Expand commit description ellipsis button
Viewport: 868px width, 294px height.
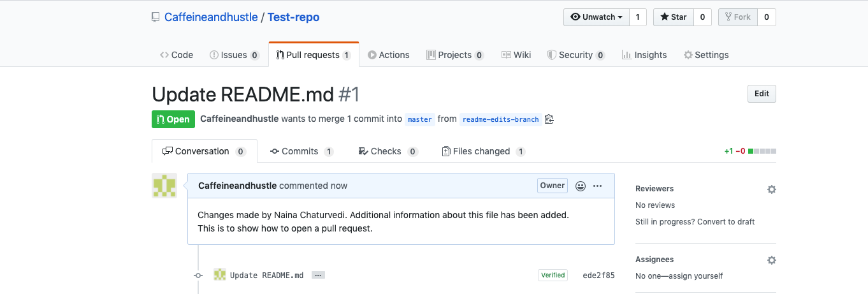coord(319,276)
